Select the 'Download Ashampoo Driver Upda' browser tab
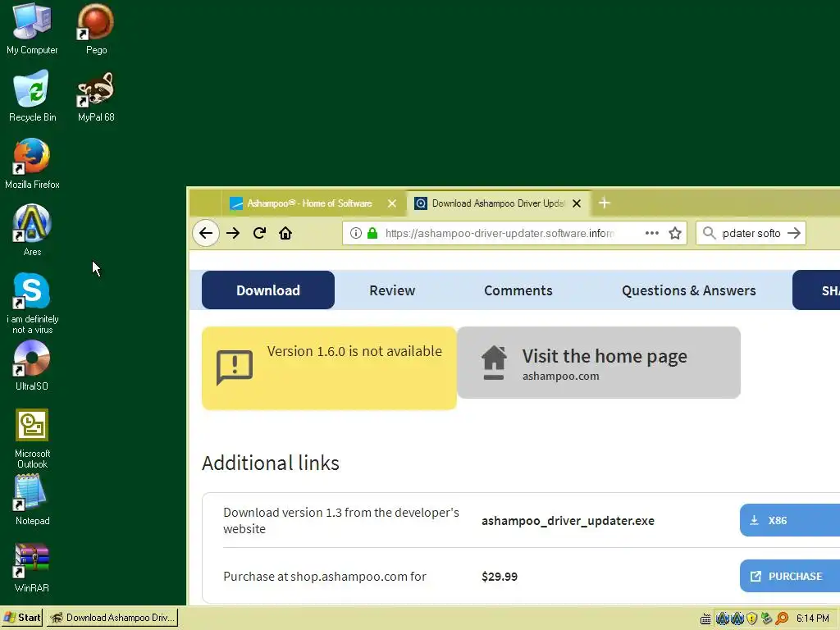 point(498,203)
